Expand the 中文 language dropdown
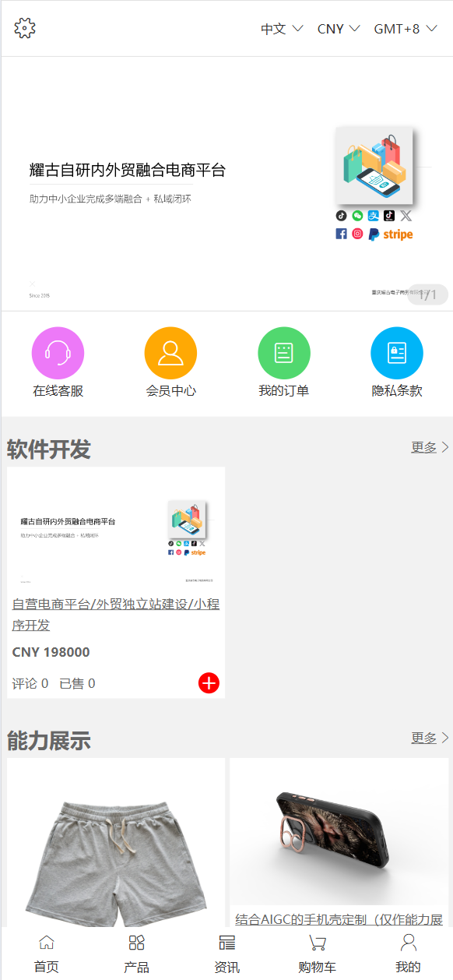The height and width of the screenshot is (980, 453). click(x=282, y=29)
